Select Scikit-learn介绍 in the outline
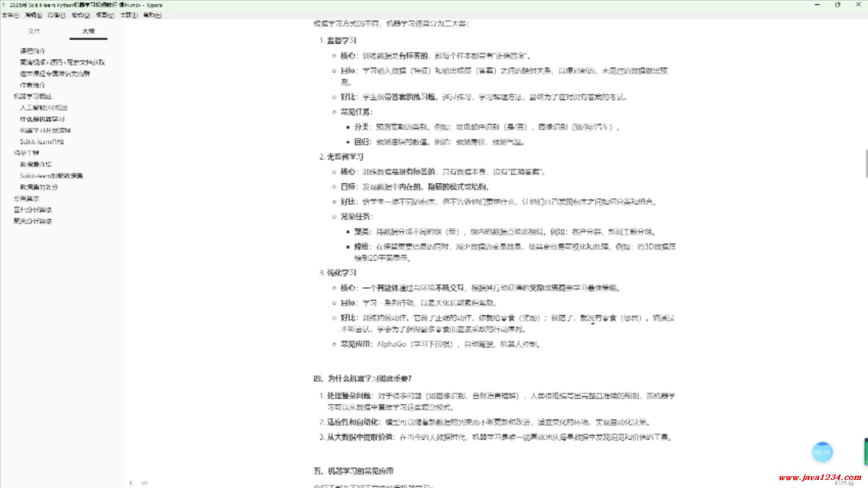 (x=42, y=141)
